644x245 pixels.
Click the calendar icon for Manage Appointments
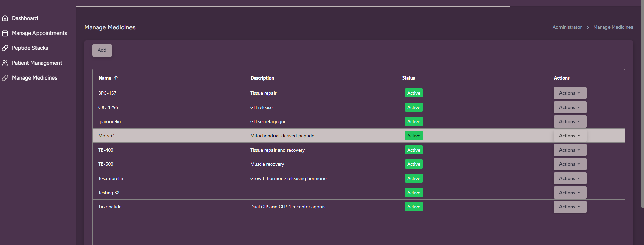5,33
